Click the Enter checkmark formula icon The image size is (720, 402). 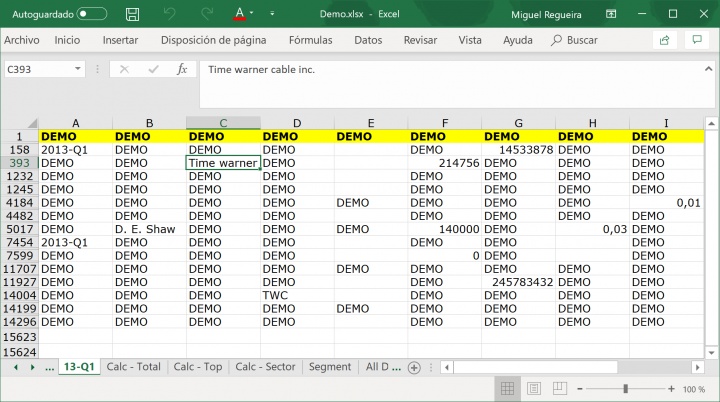(x=153, y=69)
